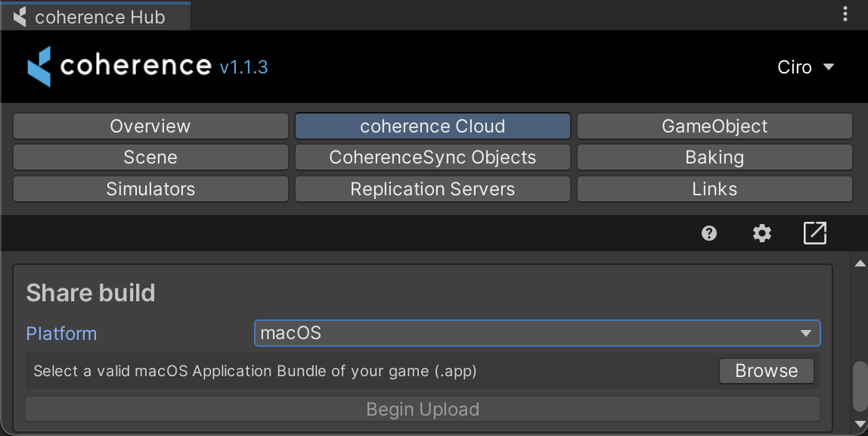
Task: Go to the Scene tab
Action: 150,157
